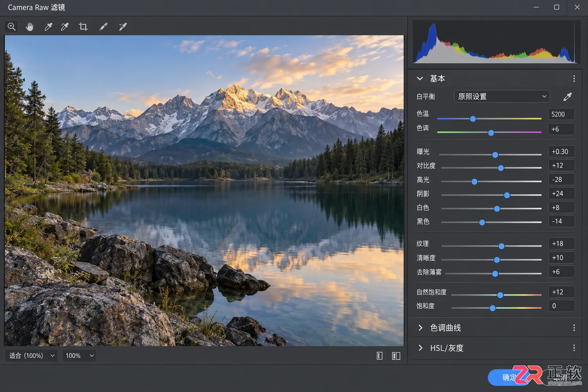
Task: Open the 适合 (100%) fit dropdown
Action: pyautogui.click(x=31, y=356)
